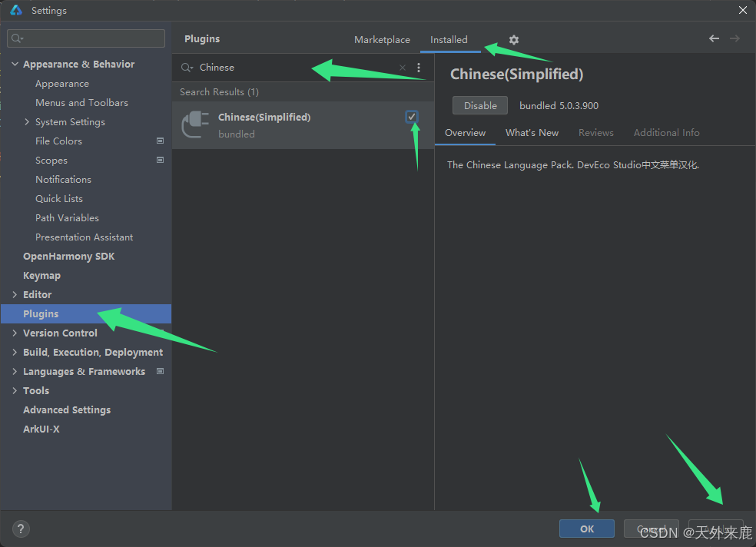Close the Settings dialog window
This screenshot has width=756, height=547.
point(743,10)
